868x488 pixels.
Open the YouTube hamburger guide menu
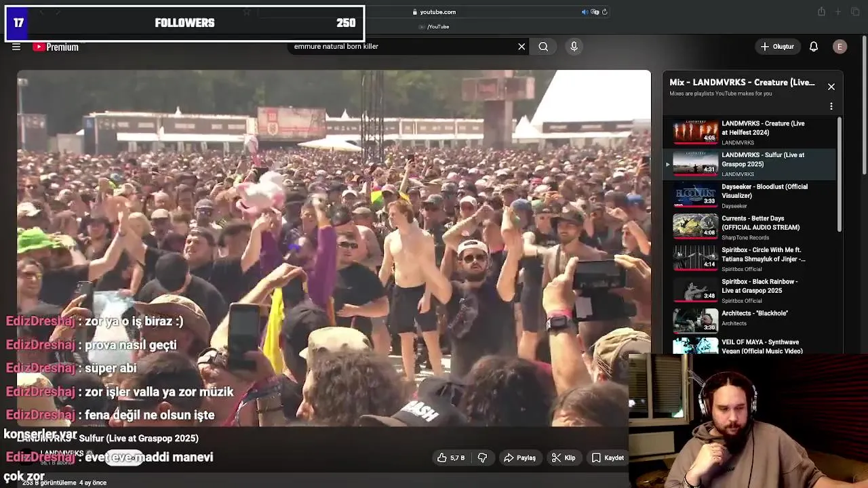coord(16,47)
